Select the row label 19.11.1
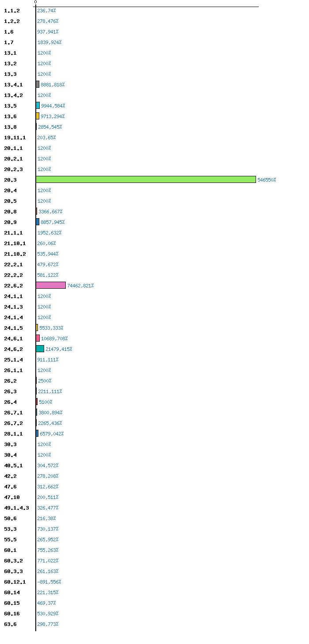This screenshot has height=644, width=309. click(x=15, y=138)
